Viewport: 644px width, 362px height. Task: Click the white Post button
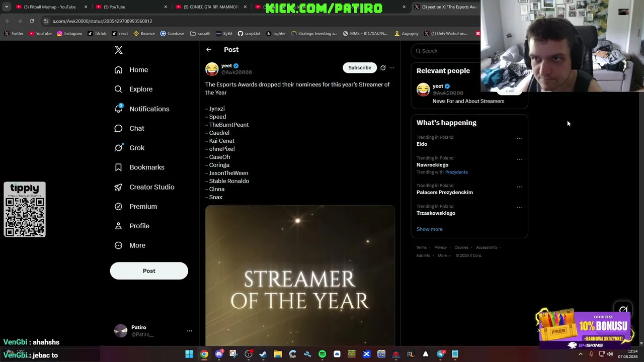click(149, 270)
